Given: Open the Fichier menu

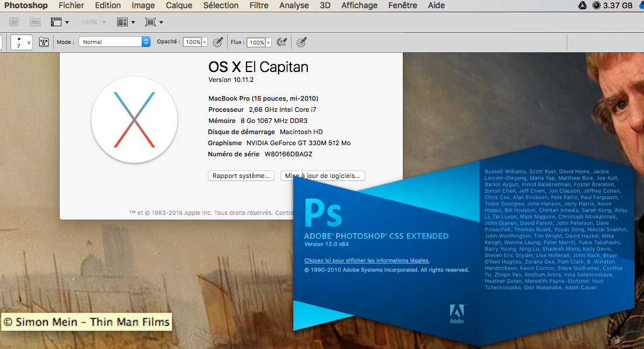Looking at the screenshot, I should coord(71,5).
